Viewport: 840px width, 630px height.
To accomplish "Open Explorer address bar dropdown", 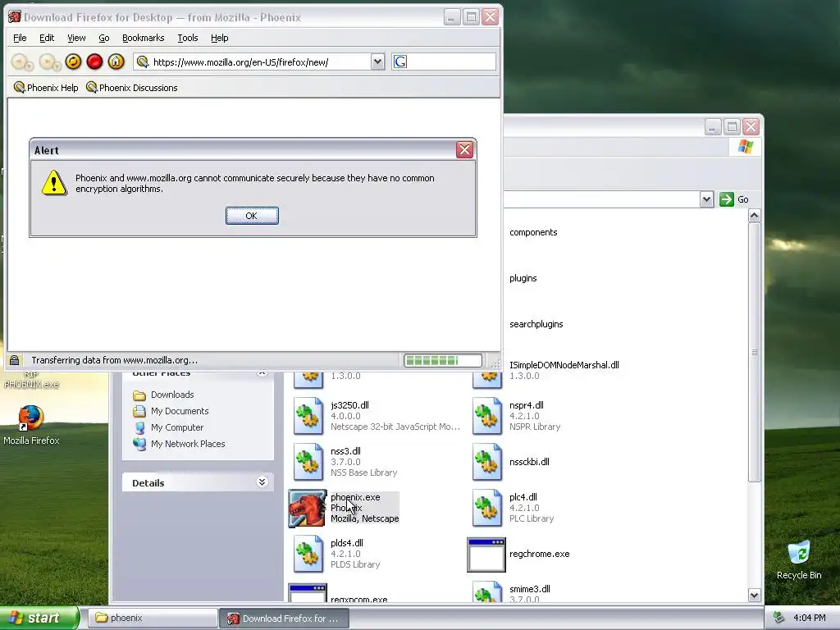I will point(706,199).
